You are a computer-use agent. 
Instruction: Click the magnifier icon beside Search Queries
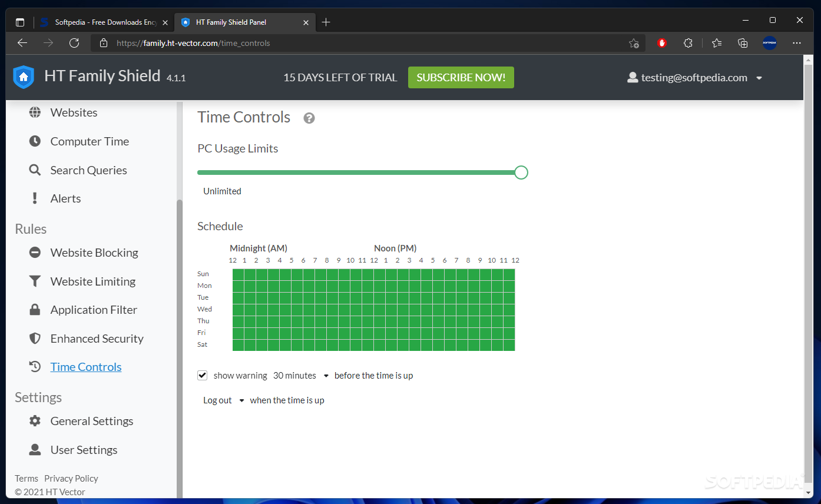pyautogui.click(x=35, y=170)
